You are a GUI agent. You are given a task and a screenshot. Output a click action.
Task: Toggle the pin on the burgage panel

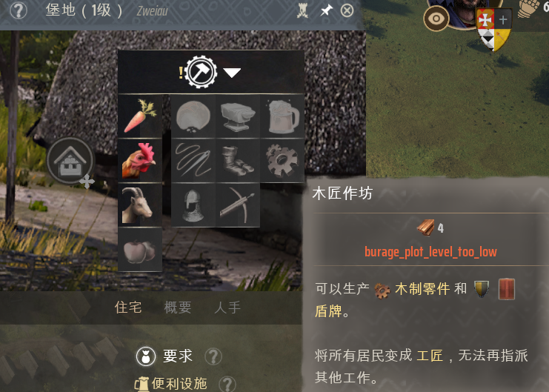coord(326,10)
